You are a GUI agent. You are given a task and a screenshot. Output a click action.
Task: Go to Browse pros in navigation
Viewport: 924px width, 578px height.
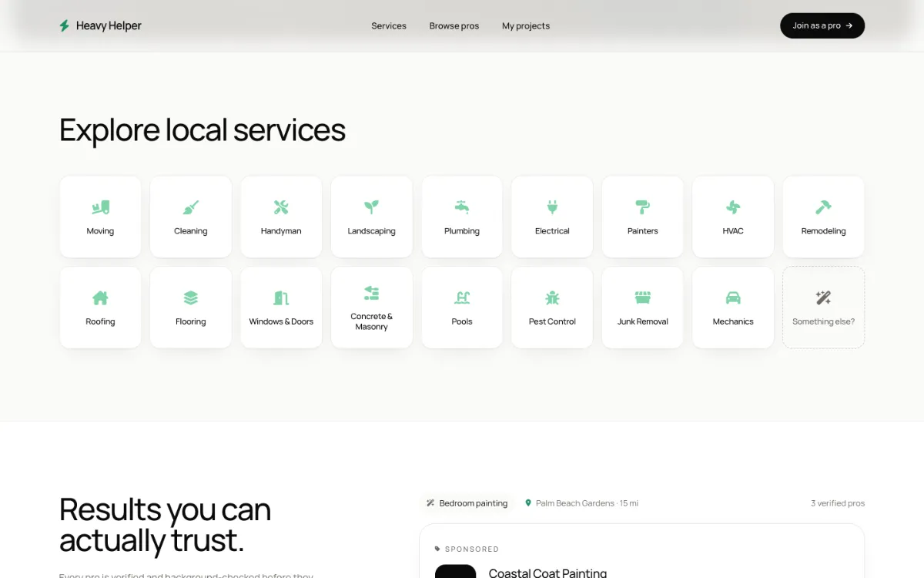pos(454,25)
